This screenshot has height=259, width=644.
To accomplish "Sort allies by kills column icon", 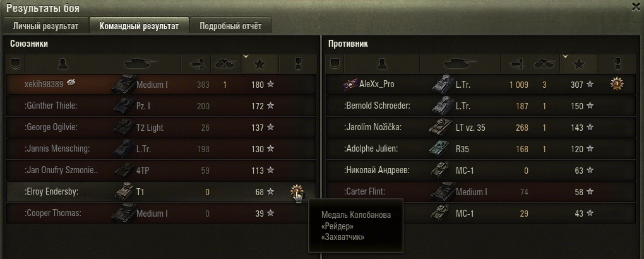I will point(225,64).
